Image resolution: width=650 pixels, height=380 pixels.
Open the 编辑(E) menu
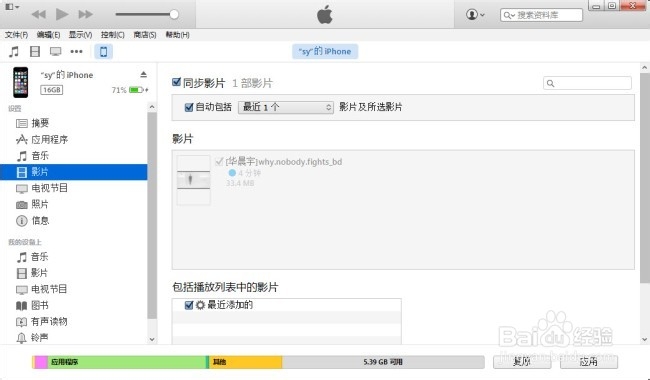pyautogui.click(x=49, y=35)
